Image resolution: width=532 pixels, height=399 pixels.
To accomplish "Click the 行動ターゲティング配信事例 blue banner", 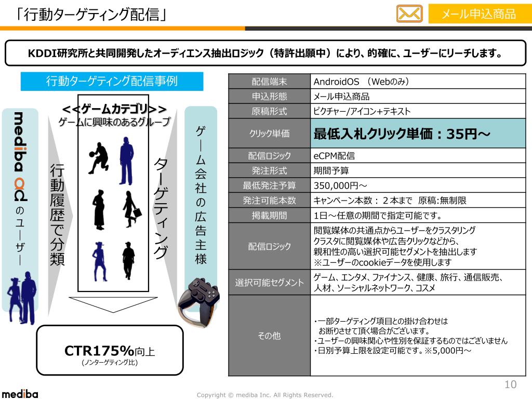I will pos(112,82).
